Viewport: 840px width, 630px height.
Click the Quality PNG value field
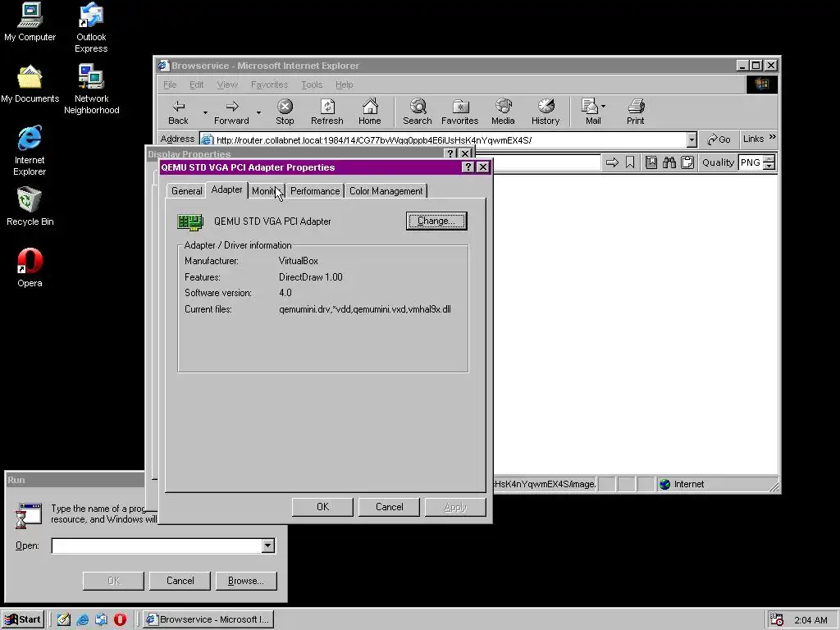750,162
